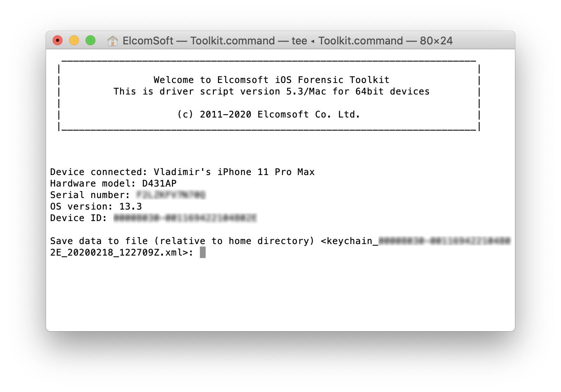
Task: Click the Hardware model D431AP text
Action: point(113,183)
